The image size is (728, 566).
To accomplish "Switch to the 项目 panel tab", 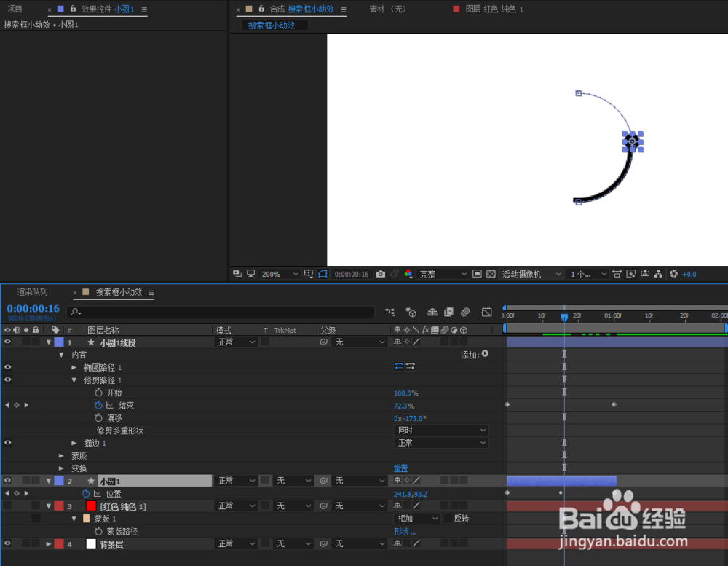I will click(x=15, y=9).
